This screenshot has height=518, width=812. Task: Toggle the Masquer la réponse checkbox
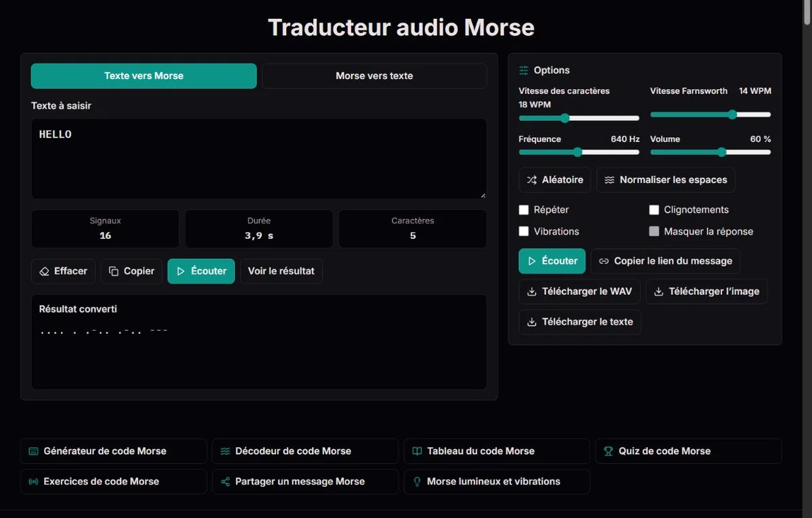coord(654,231)
